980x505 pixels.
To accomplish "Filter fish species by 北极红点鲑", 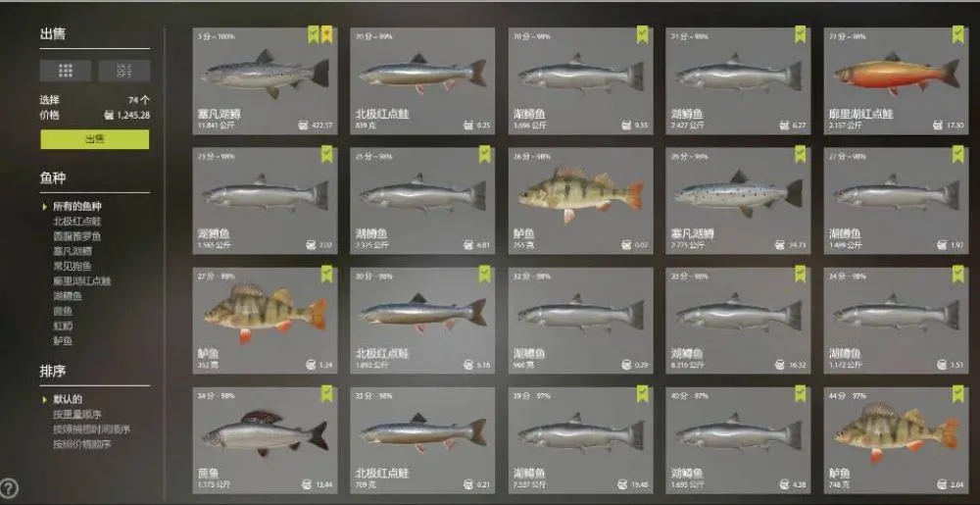I will pos(76,222).
